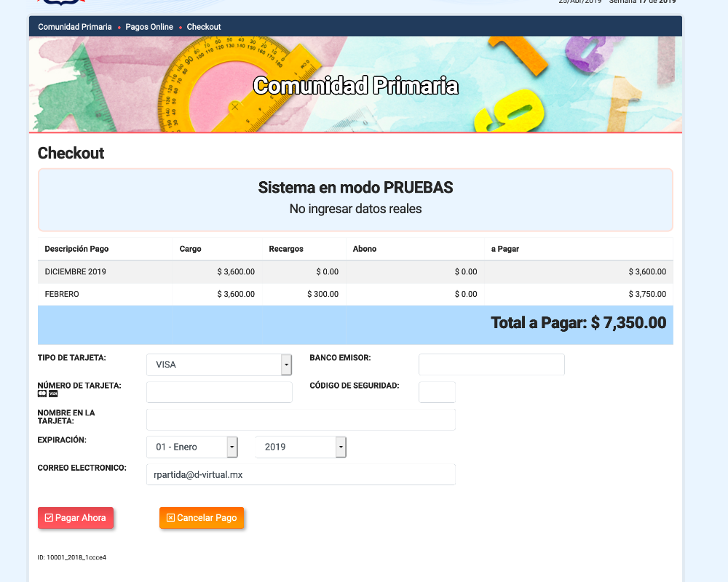Open the Tipo de Tarjeta VISA dropdown

(x=219, y=364)
